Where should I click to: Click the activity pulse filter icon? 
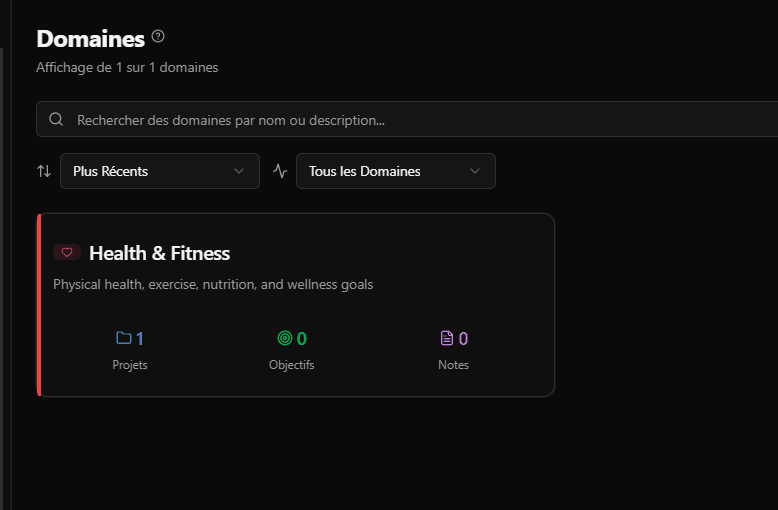280,171
